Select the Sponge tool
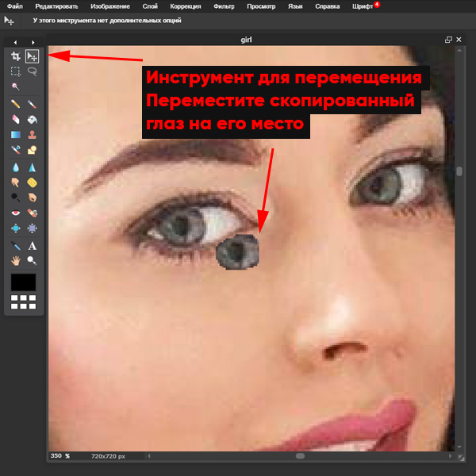 33,182
